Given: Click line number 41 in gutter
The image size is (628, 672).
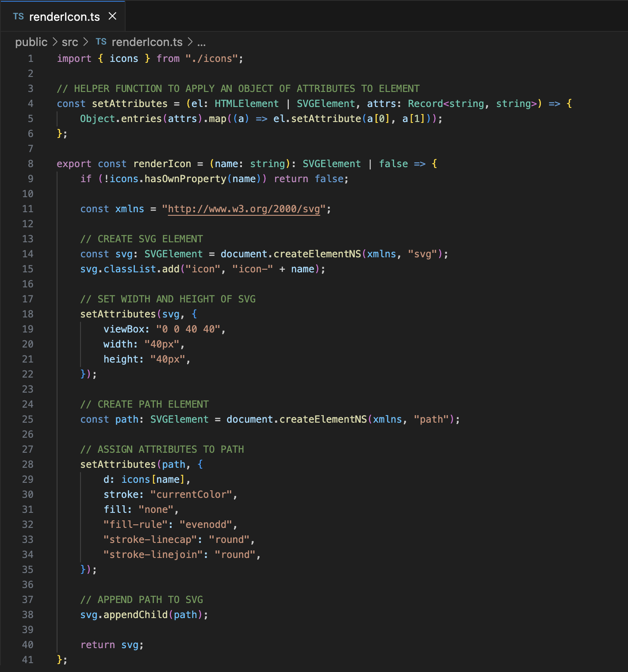Looking at the screenshot, I should 27,660.
